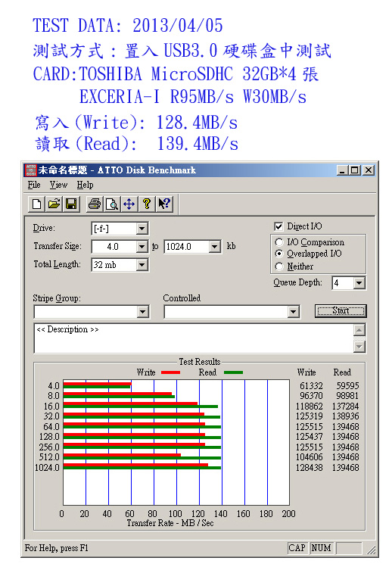Image resolution: width=392 pixels, height=567 pixels.
Task: Open About via yellow question mark icon
Action: pos(147,204)
